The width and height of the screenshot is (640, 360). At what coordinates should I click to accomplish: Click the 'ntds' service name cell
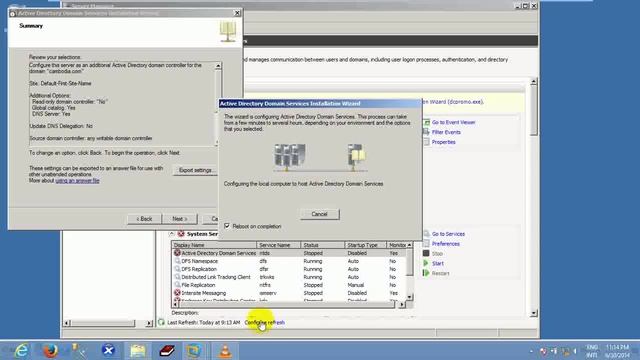click(264, 253)
